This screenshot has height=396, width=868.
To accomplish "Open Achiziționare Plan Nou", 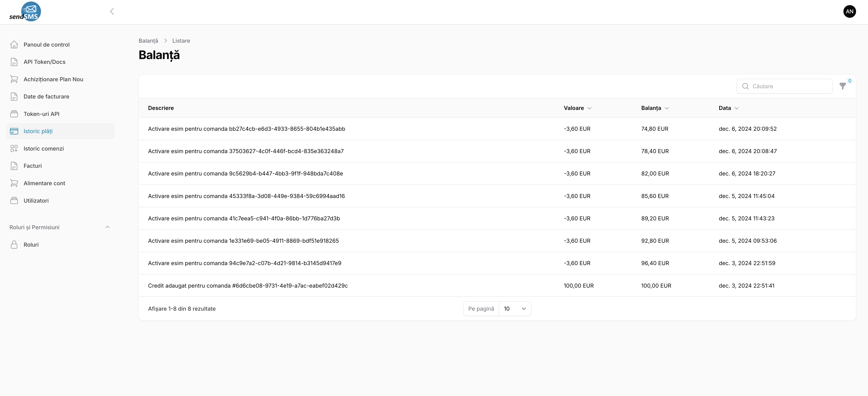I will 60,79.
